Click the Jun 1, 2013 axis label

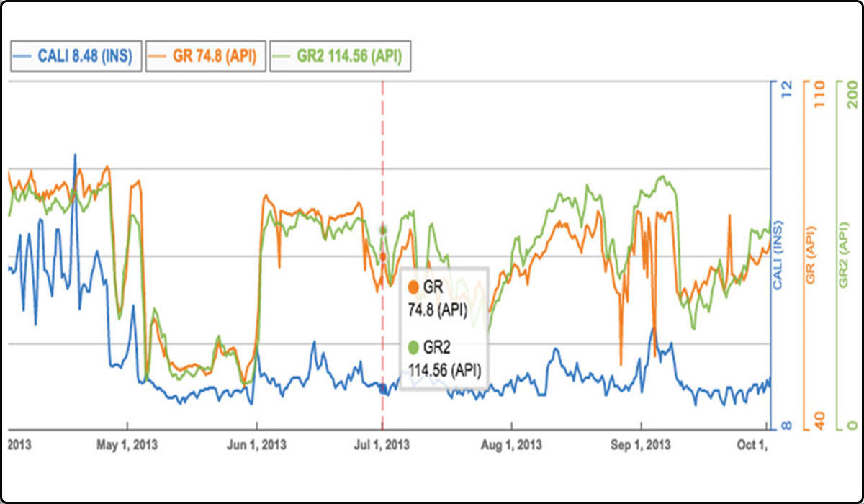click(x=256, y=445)
